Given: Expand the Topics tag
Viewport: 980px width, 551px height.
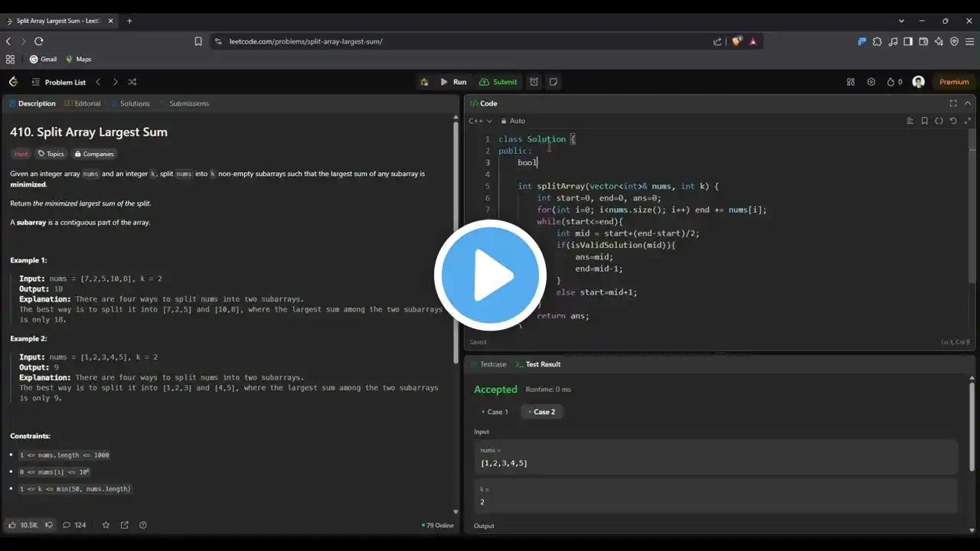Looking at the screenshot, I should [x=51, y=154].
